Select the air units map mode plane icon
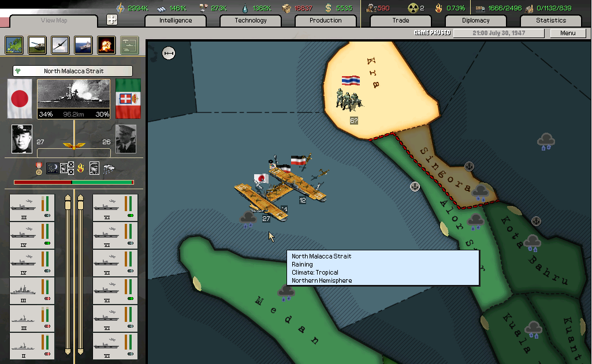 pos(60,44)
